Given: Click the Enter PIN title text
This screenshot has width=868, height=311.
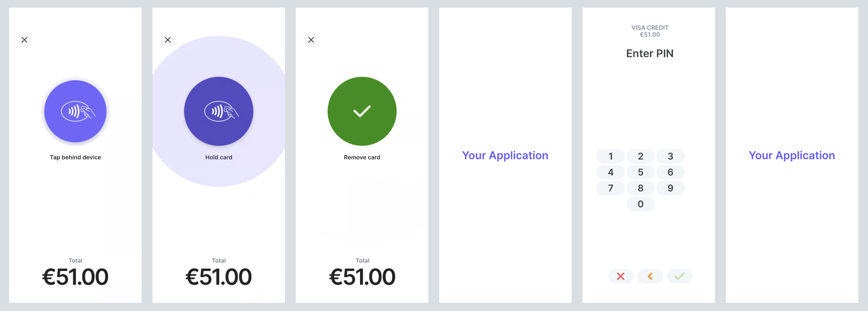Looking at the screenshot, I should pyautogui.click(x=649, y=53).
